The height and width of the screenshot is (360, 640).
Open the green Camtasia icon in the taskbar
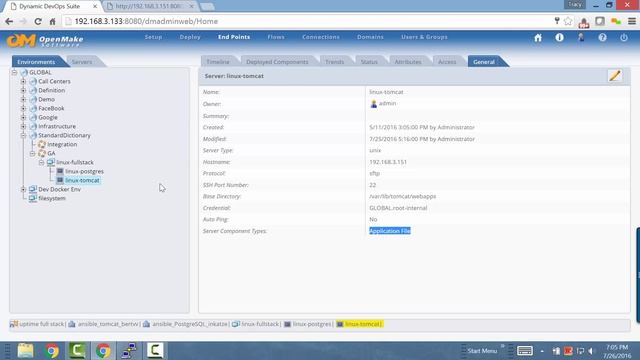(77, 351)
